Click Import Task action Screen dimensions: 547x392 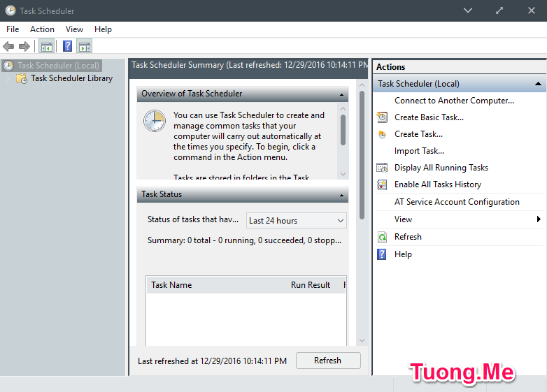click(x=419, y=151)
